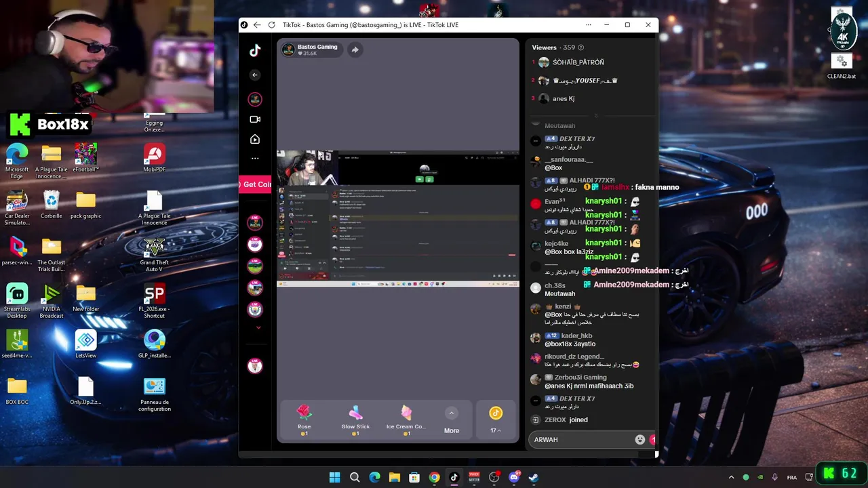Viewport: 868px width, 488px height.
Task: Open Steam from the taskbar
Action: (x=534, y=477)
